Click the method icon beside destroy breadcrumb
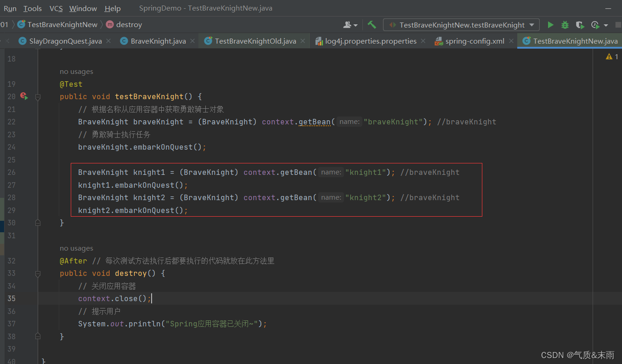The image size is (622, 364). tap(110, 24)
